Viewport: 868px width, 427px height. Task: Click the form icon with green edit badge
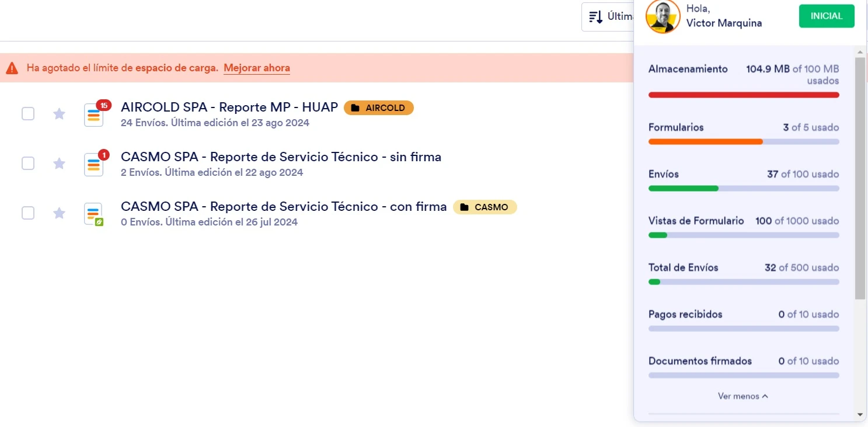pyautogui.click(x=93, y=214)
